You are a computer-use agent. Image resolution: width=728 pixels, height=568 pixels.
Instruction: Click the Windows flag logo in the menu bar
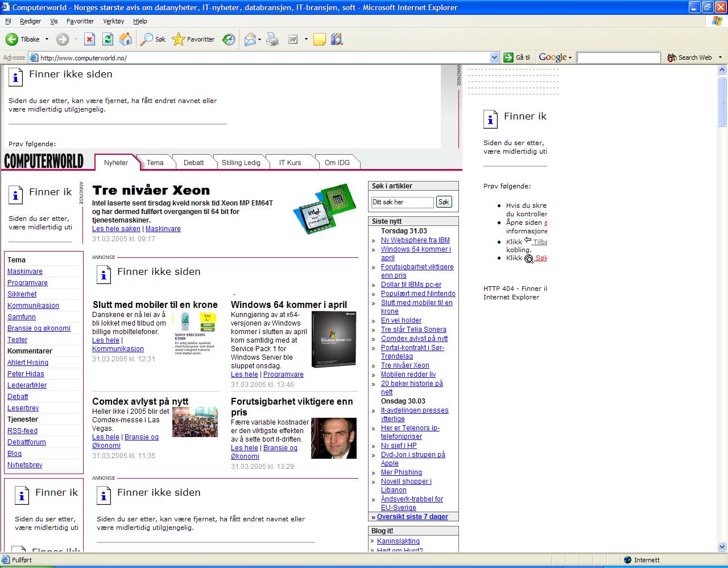pos(717,21)
